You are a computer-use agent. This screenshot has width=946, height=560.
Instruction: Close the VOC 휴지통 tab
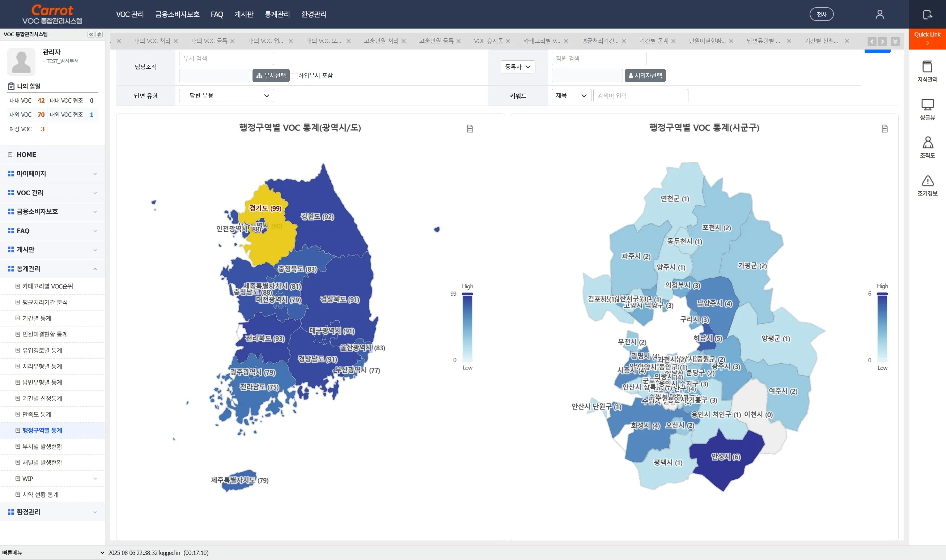point(508,41)
